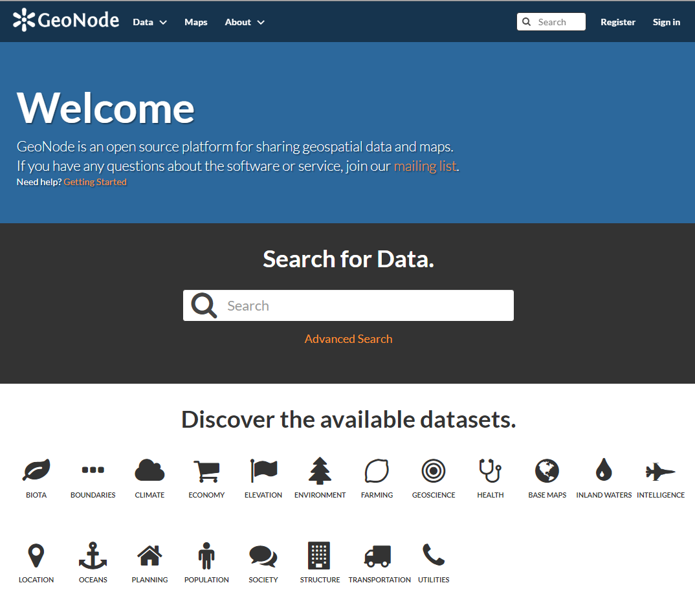Click Sign in in the navbar
Viewport: 695px width, 616px height.
tap(666, 22)
